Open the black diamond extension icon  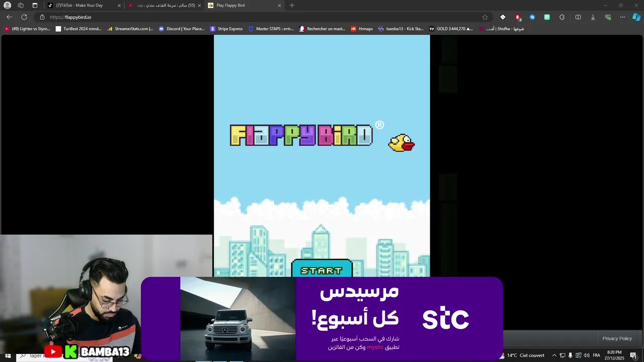(x=503, y=17)
